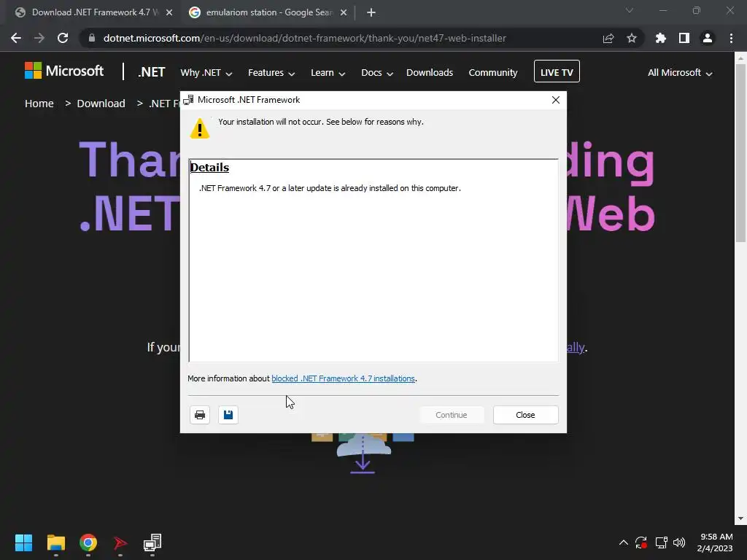Expand the Features dropdown menu
This screenshot has height=560, width=747.
[271, 72]
